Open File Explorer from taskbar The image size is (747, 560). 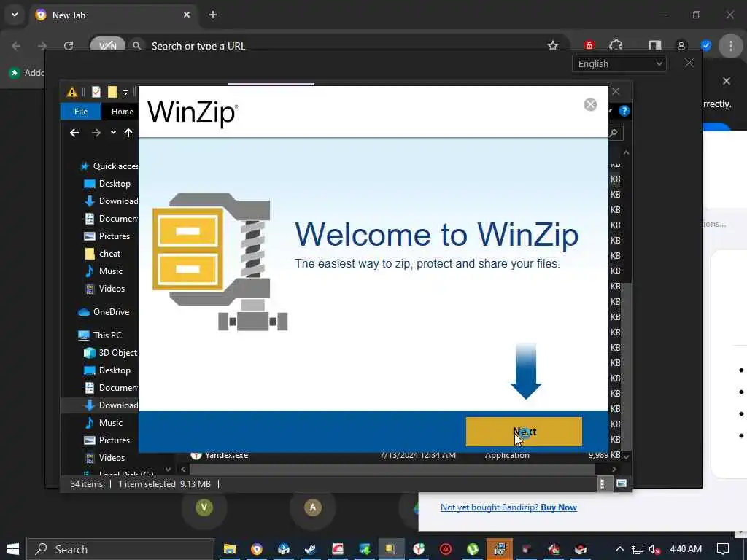[x=230, y=549]
